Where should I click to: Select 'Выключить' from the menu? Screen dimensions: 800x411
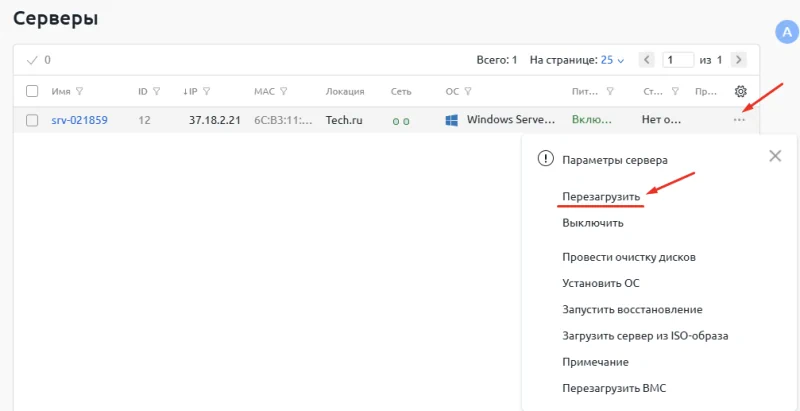click(x=593, y=223)
